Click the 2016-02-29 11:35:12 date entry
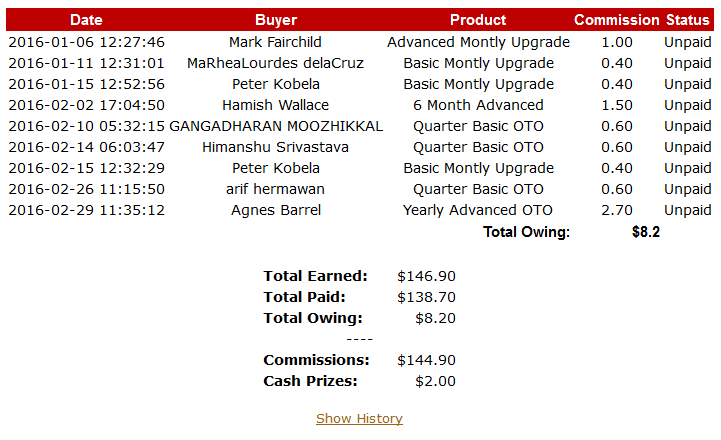The height and width of the screenshot is (440, 721). point(86,210)
